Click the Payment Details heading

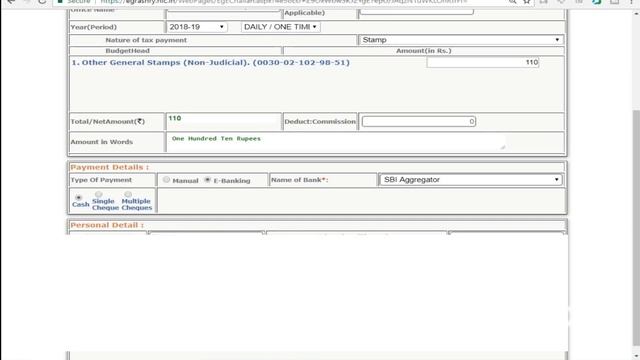[x=109, y=167]
